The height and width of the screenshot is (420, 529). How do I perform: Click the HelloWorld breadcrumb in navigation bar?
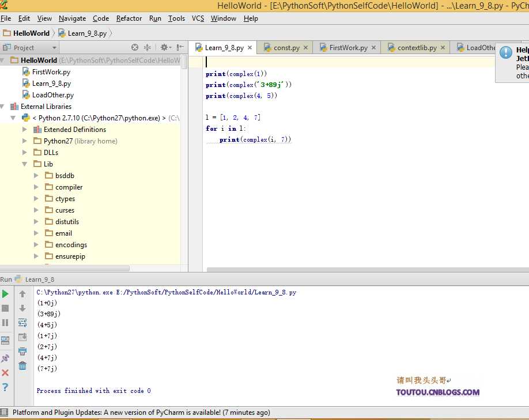point(31,33)
